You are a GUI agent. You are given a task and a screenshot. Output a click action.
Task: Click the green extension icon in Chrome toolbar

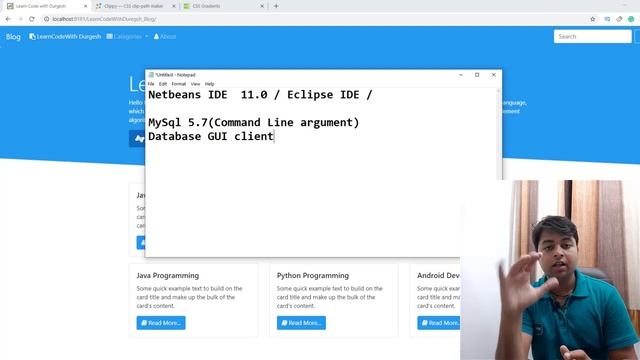click(x=631, y=19)
